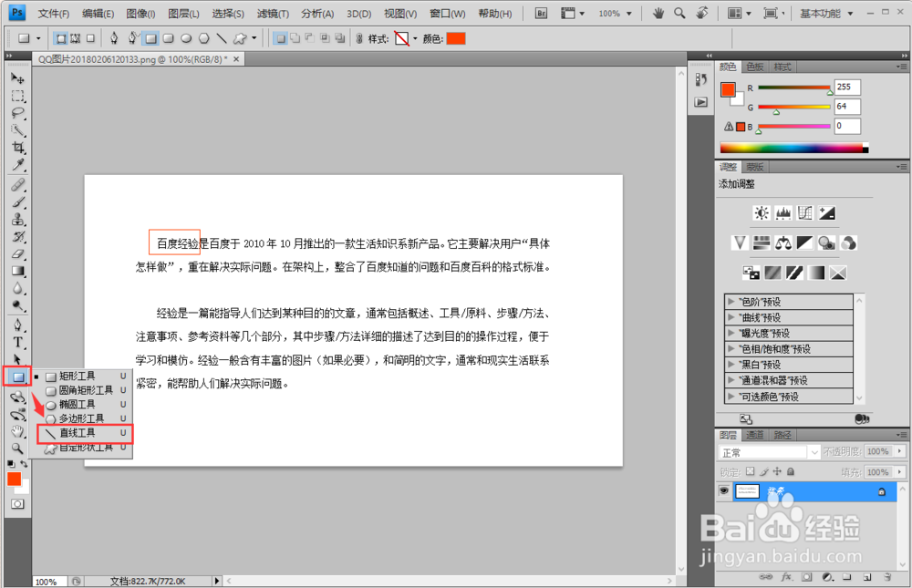Enable Paths mode in options bar
Viewport: 912px width, 588px height.
pyautogui.click(x=76, y=38)
